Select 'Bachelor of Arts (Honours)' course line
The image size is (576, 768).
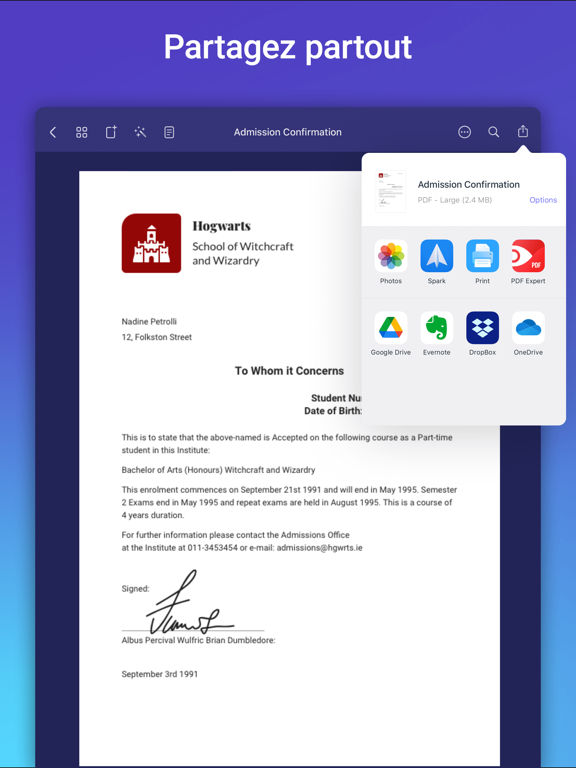coord(218,470)
